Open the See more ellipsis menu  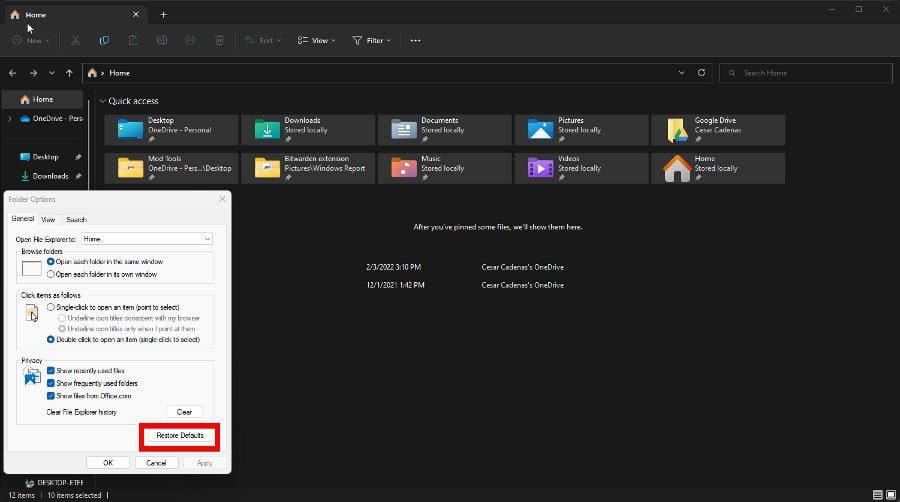(416, 40)
